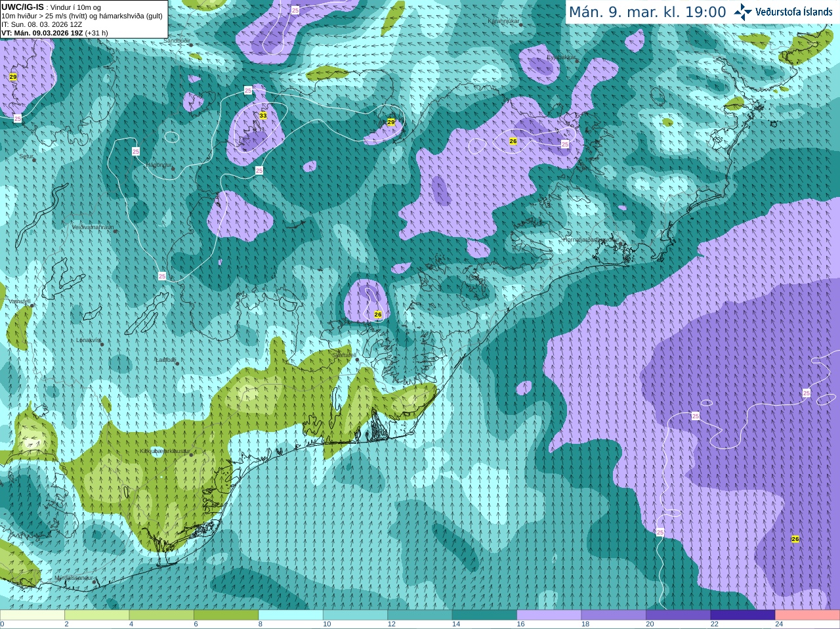Click the Veðurstofa Íslands logo
Viewport: 840px width, 629px height.
(783, 12)
